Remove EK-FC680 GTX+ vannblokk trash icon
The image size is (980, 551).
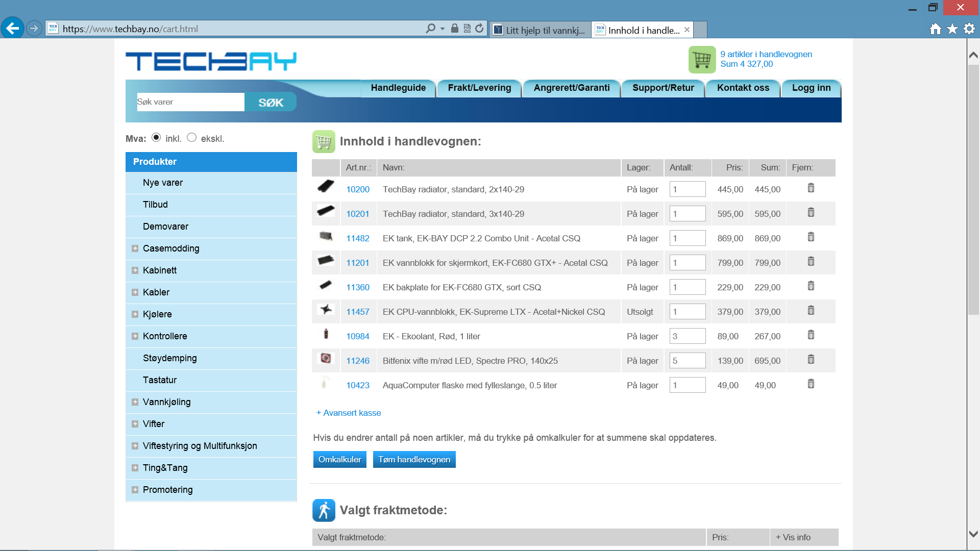click(x=811, y=262)
